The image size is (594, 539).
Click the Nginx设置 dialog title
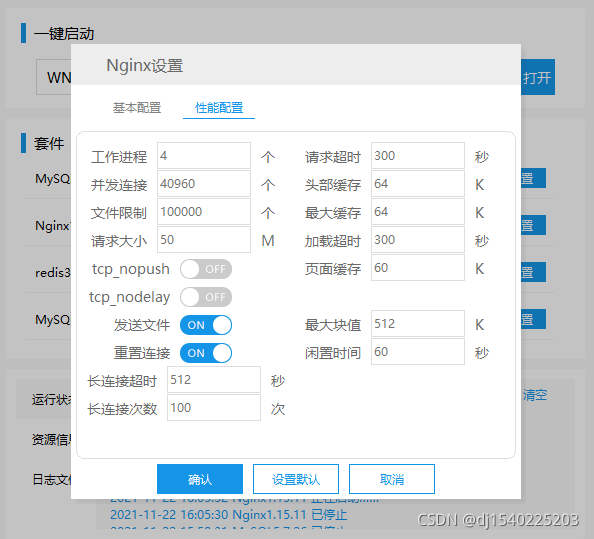[145, 65]
